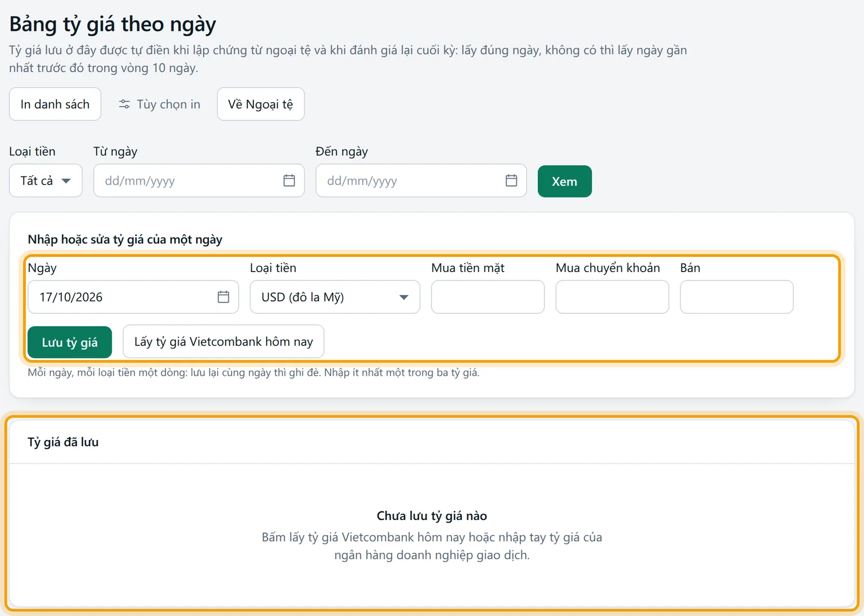864x616 pixels.
Task: Click the Mua chuyển khoản input
Action: [x=612, y=297]
